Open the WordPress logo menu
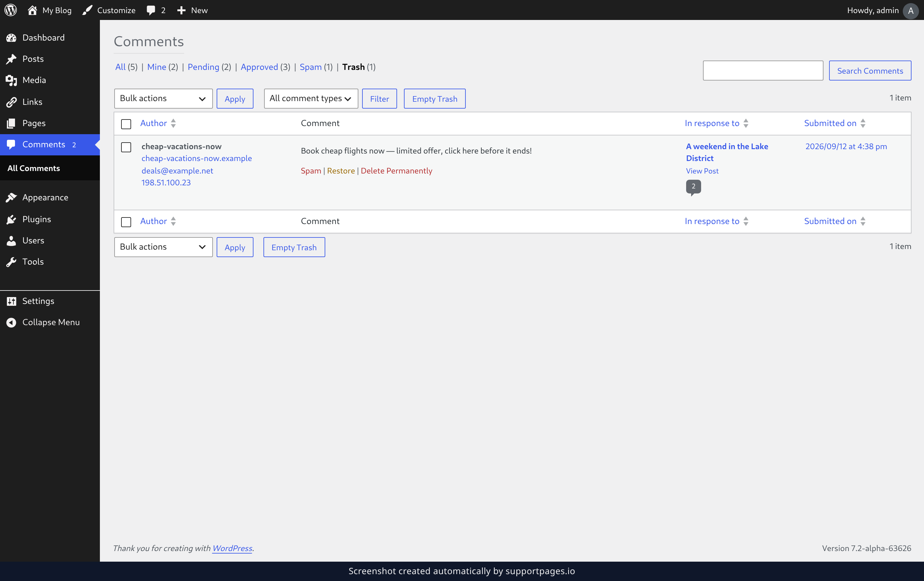Viewport: 924px width, 581px height. pos(11,10)
